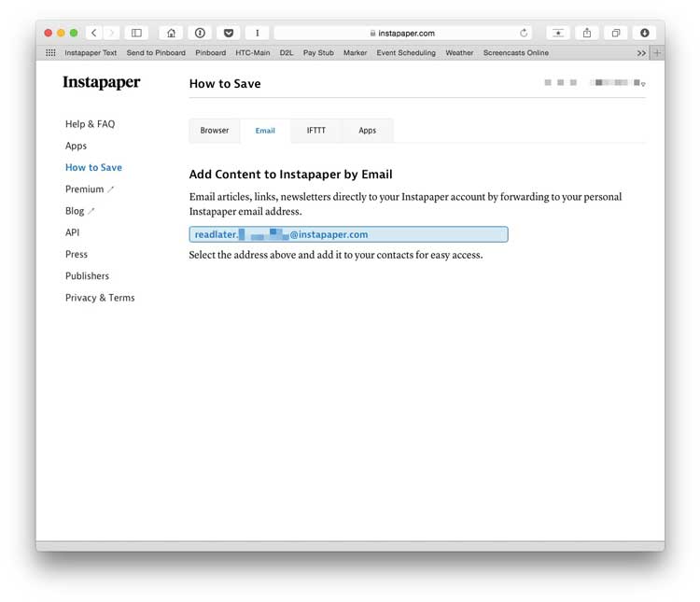Screen dimensions: 700x602
Task: Toggle the Safari sidebar
Action: (136, 33)
